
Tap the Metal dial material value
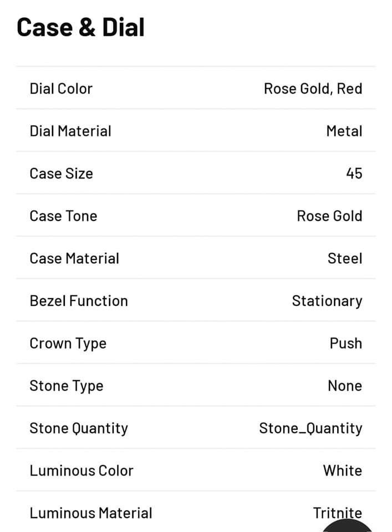344,131
